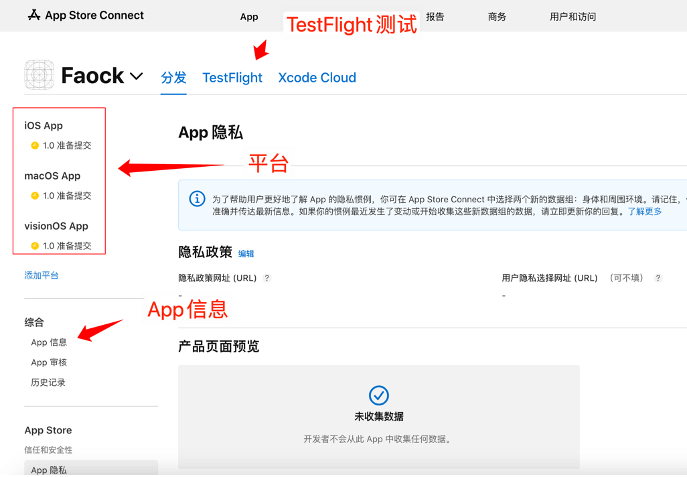687x477 pixels.
Task: Select App 信息 in the sidebar
Action: pyautogui.click(x=49, y=343)
